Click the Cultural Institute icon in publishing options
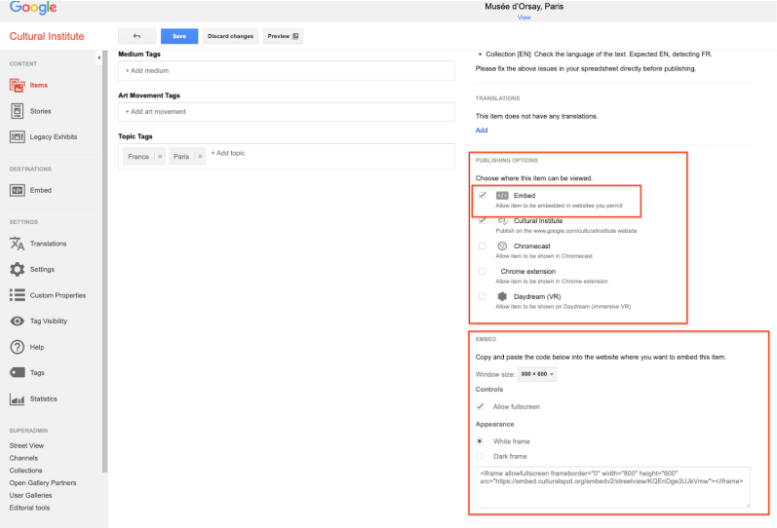This screenshot has width=777, height=528. point(502,221)
